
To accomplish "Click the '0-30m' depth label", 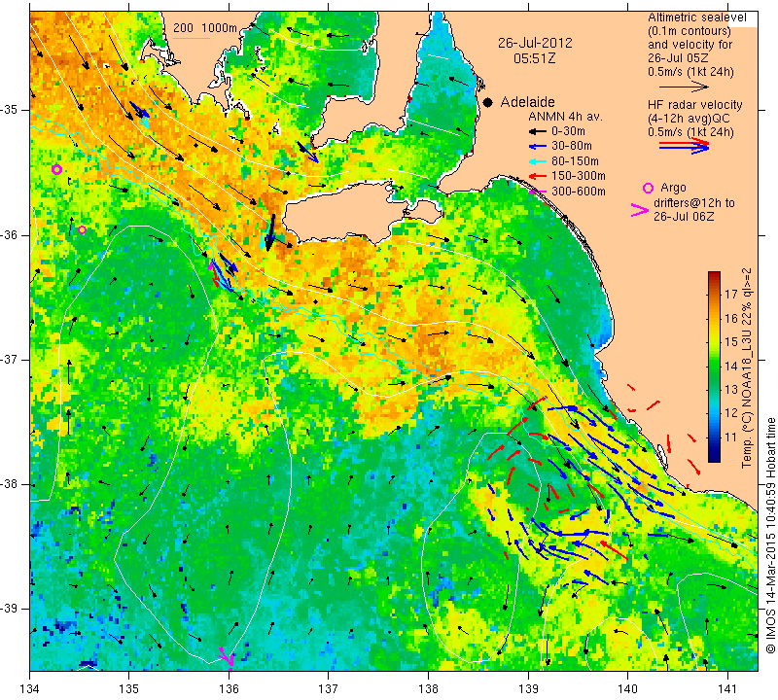I will 568,131.
